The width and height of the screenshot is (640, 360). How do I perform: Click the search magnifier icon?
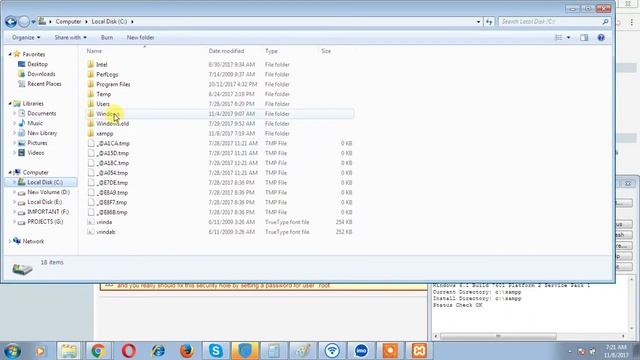pyautogui.click(x=605, y=22)
